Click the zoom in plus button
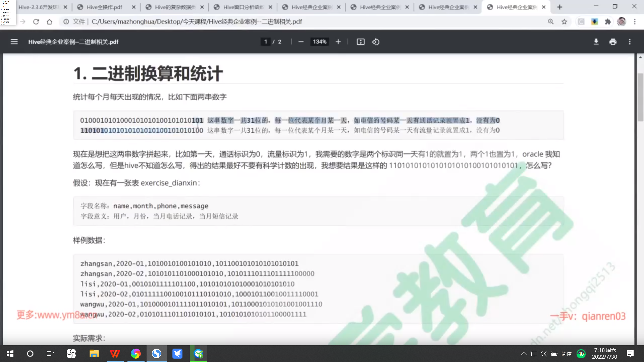This screenshot has height=362, width=644. (x=338, y=42)
